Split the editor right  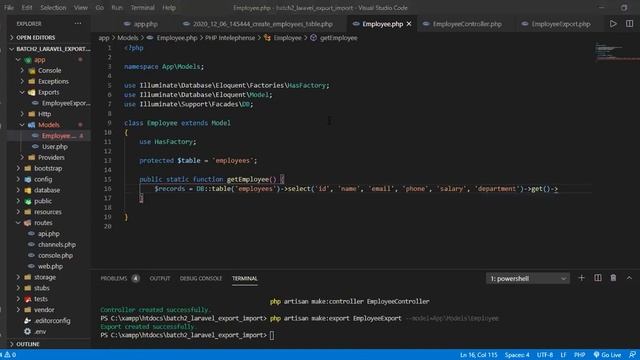click(629, 24)
